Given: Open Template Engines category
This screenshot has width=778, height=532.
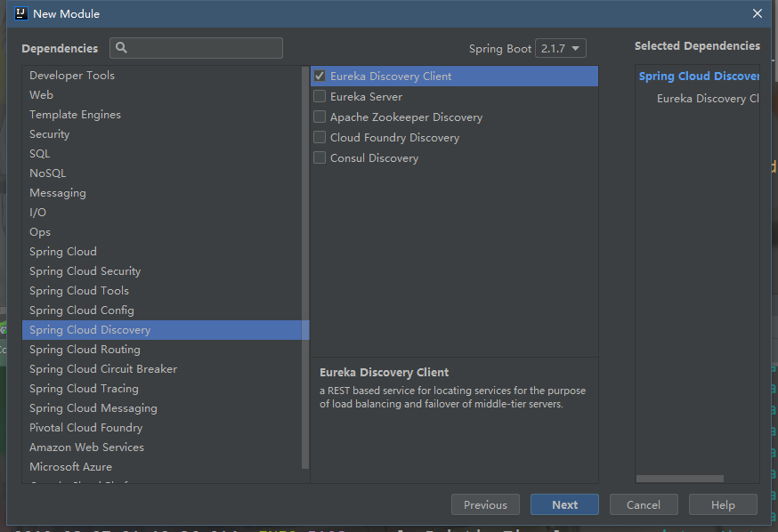Looking at the screenshot, I should [x=162, y=115].
